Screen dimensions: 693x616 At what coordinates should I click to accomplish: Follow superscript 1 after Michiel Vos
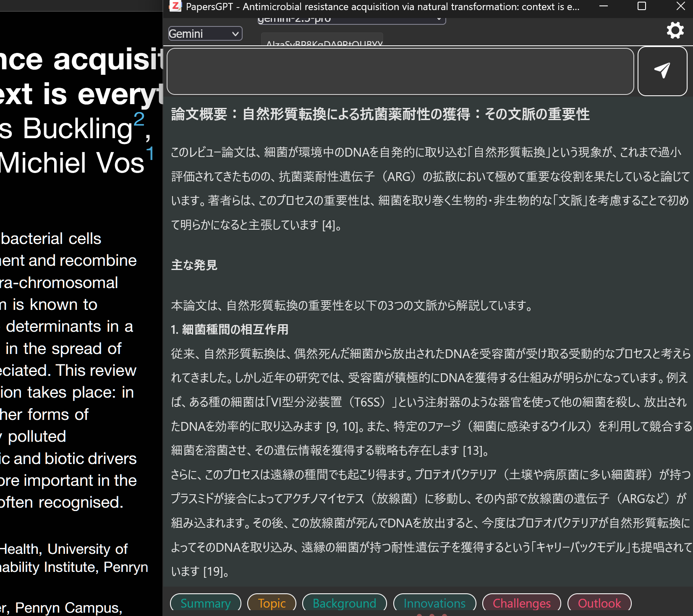click(x=150, y=153)
